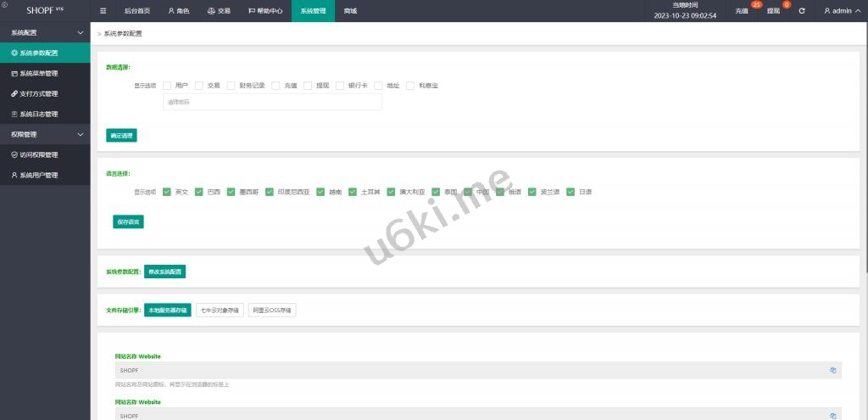The height and width of the screenshot is (420, 868).
Task: Uncheck the 日语 language checkbox
Action: (571, 192)
